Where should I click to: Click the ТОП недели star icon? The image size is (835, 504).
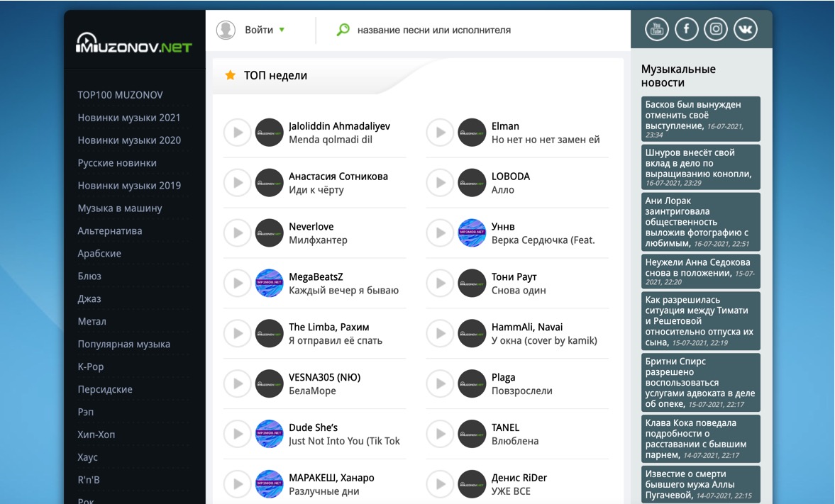click(x=230, y=75)
